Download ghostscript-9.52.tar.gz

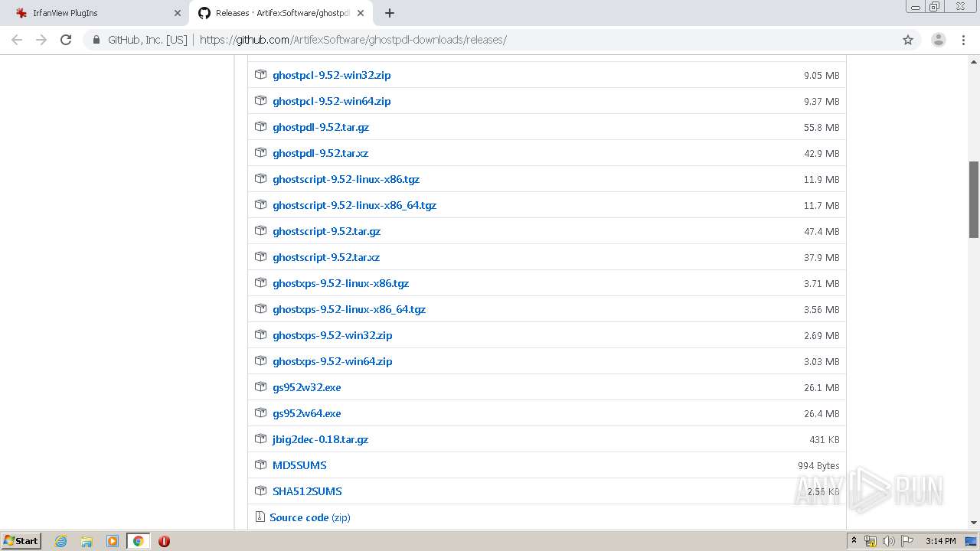[x=326, y=231]
